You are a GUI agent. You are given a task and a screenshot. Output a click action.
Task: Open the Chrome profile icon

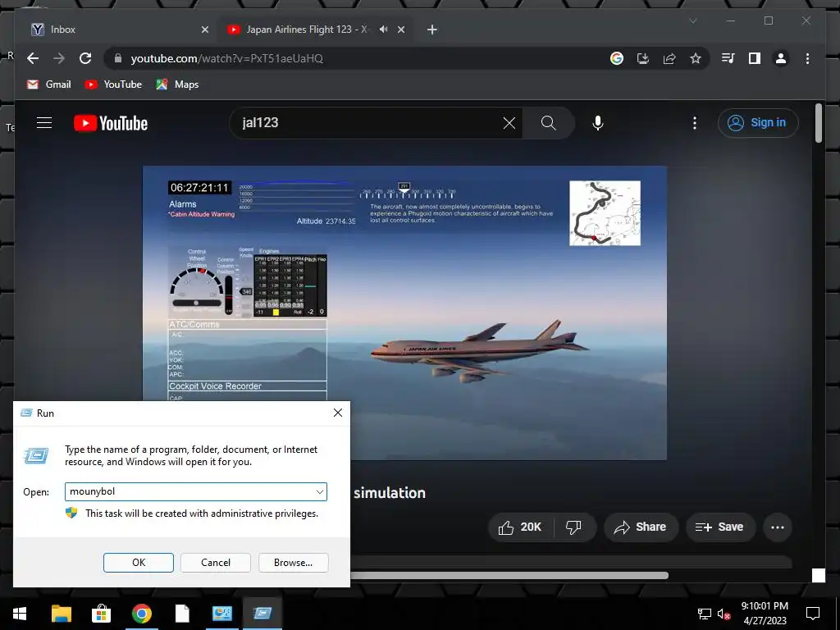pyautogui.click(x=781, y=58)
